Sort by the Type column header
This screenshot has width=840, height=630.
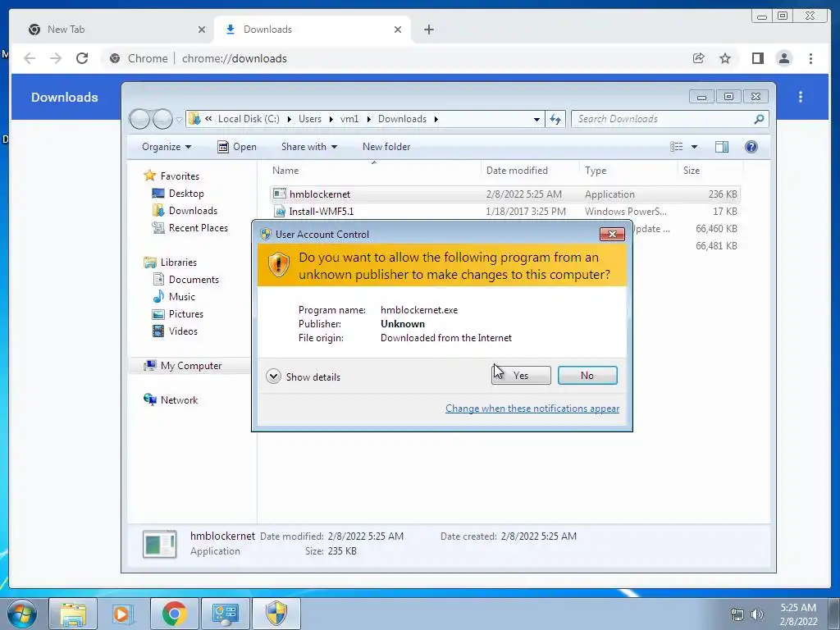[x=628, y=171]
